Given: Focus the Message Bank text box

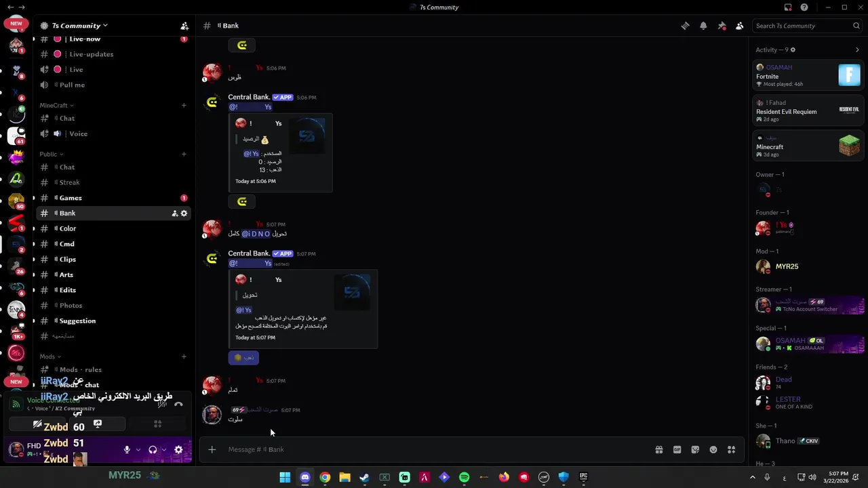Looking at the screenshot, I should [x=434, y=449].
